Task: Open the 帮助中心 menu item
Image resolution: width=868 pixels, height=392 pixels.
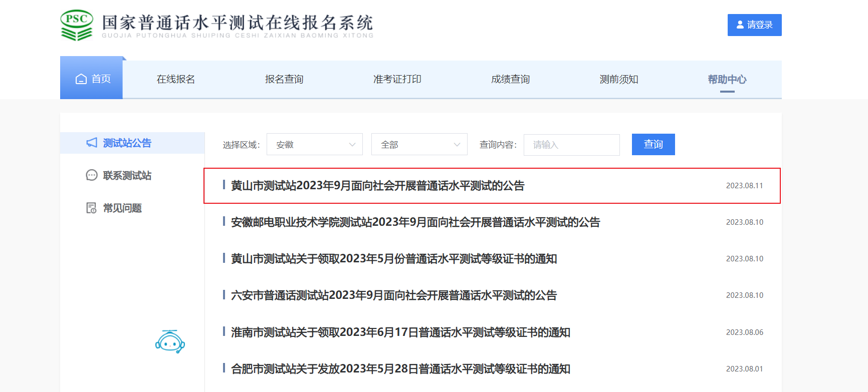Action: [727, 79]
